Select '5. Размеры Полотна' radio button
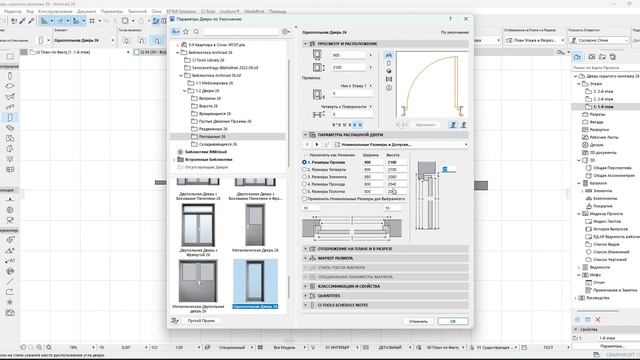This screenshot has width=640, height=360. [x=304, y=191]
